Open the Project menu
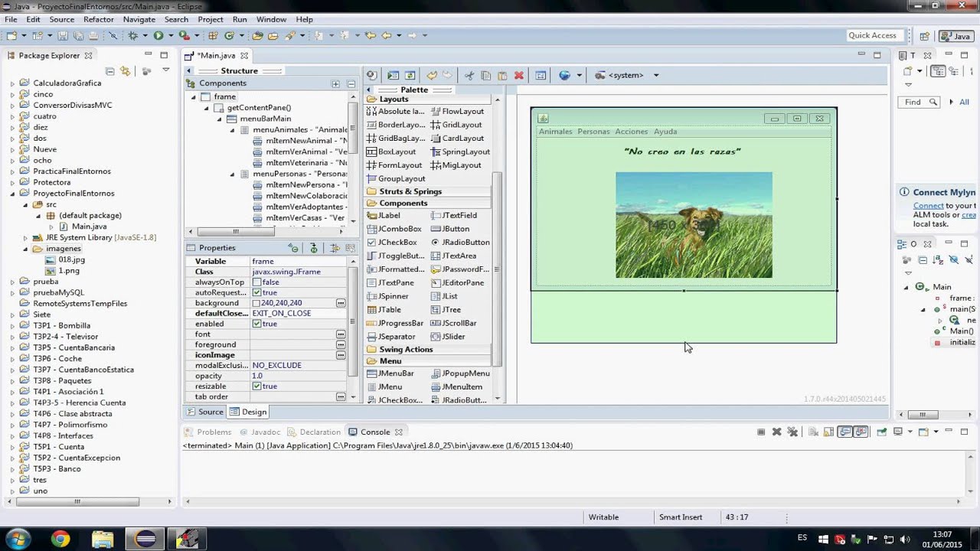This screenshot has height=551, width=980. (211, 19)
